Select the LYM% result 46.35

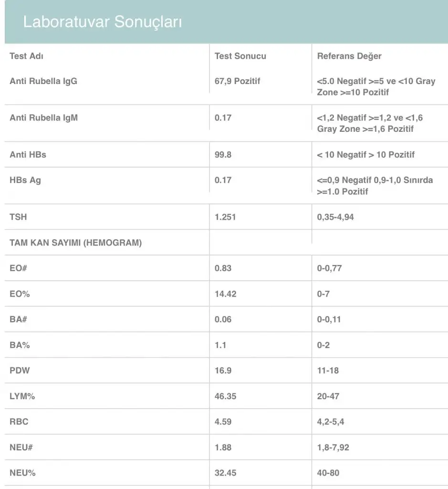click(225, 396)
